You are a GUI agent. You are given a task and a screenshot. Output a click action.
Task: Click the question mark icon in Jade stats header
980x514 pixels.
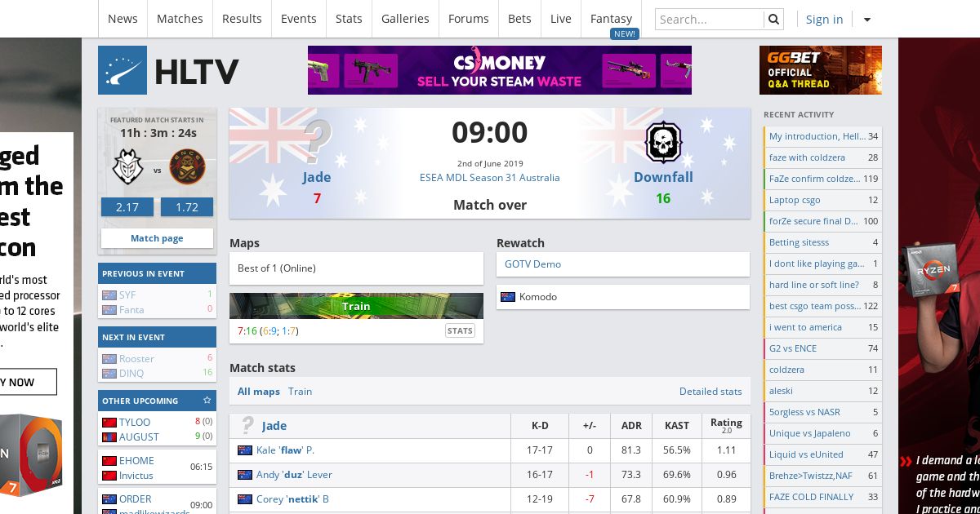tap(247, 425)
